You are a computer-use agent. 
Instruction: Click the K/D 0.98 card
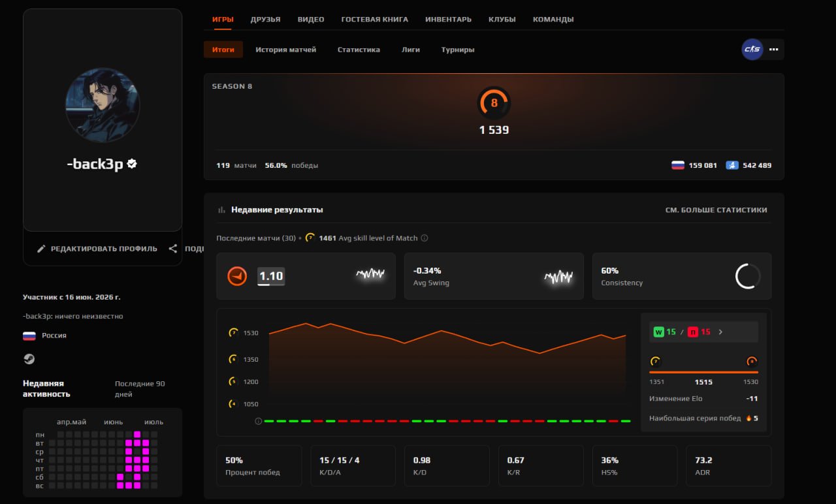coord(447,466)
